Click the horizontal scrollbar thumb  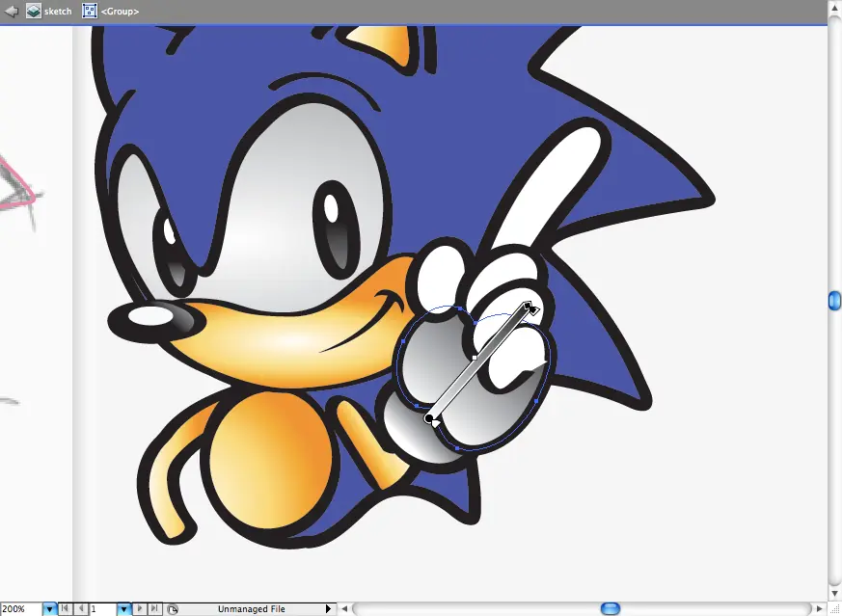point(610,608)
